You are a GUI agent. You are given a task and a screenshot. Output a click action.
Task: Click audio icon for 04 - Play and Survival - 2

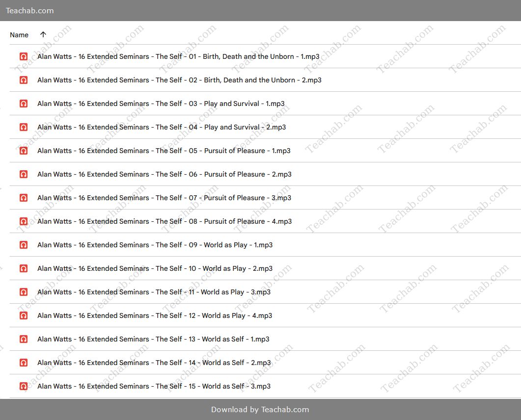tap(24, 127)
